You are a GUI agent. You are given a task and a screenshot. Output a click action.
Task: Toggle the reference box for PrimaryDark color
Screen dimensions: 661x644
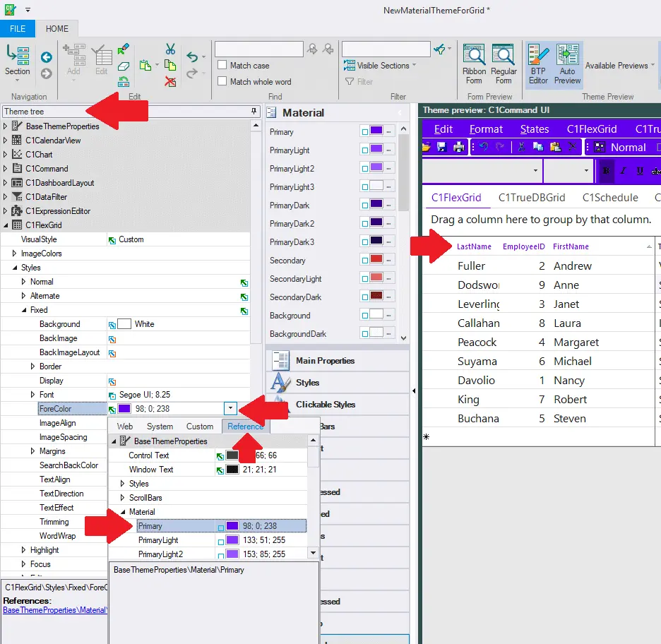364,205
